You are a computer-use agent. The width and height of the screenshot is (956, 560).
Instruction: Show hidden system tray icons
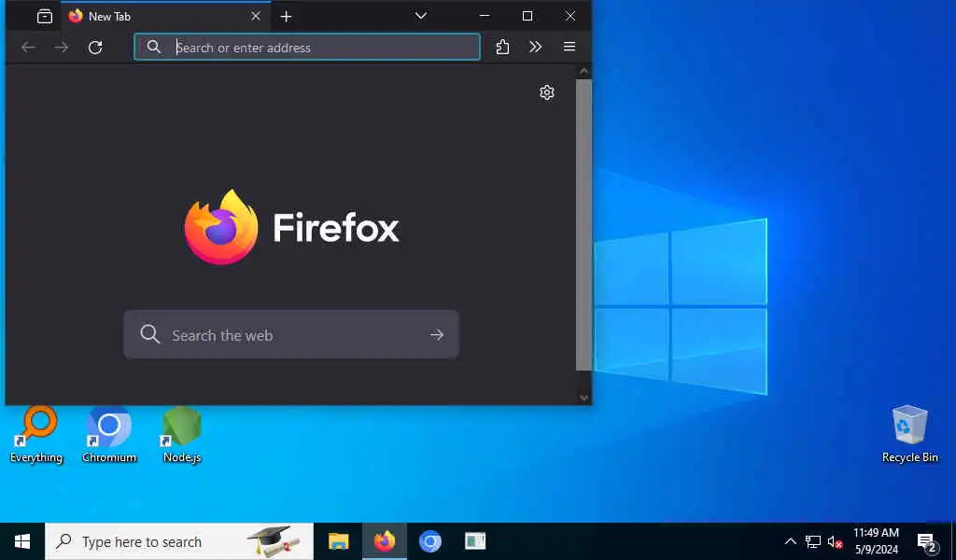click(790, 541)
